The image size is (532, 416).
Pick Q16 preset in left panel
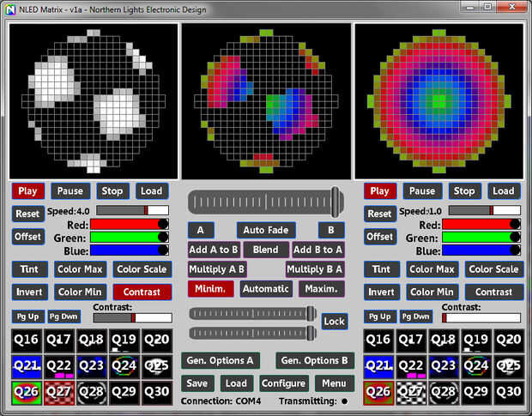coord(27,340)
